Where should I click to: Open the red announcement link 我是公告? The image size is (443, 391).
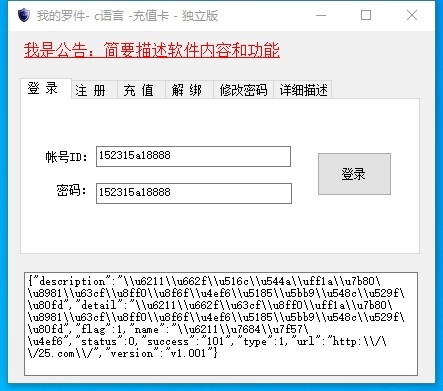pos(152,50)
